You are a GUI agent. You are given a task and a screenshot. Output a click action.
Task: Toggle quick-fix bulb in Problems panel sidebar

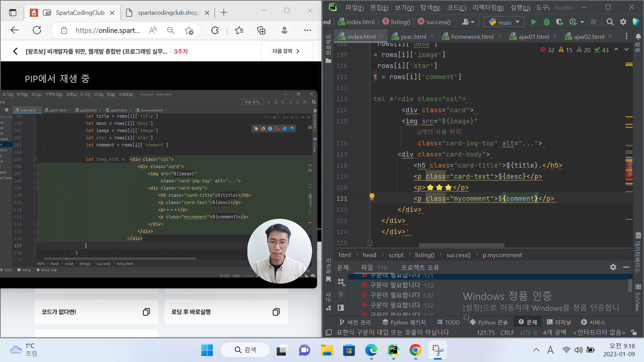341,295
